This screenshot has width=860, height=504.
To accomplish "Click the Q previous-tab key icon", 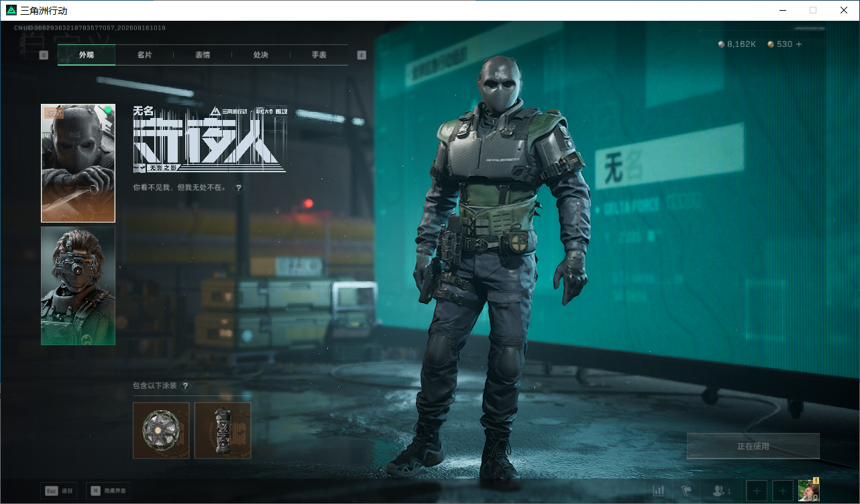I will 44,55.
